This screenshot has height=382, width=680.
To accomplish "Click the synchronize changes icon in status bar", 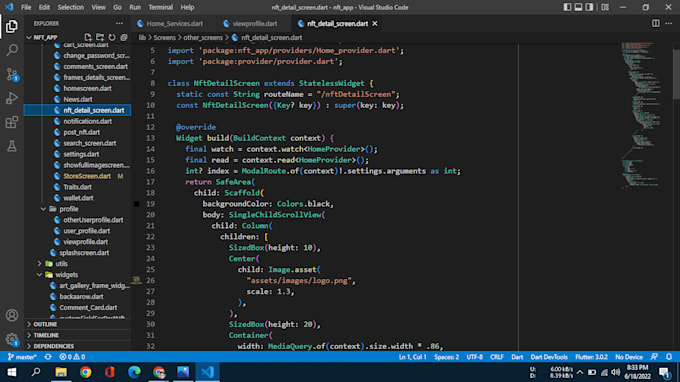I will tap(48, 357).
